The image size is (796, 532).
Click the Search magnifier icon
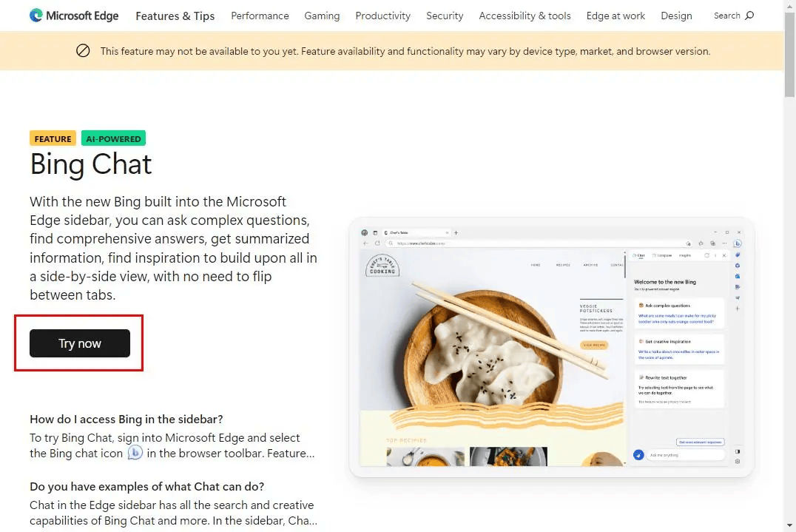(x=749, y=16)
